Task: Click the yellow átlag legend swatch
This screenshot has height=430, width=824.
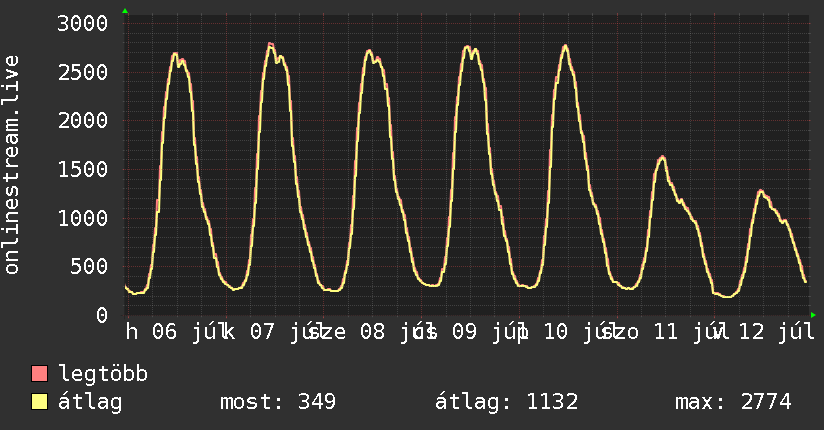Action: pos(39,402)
